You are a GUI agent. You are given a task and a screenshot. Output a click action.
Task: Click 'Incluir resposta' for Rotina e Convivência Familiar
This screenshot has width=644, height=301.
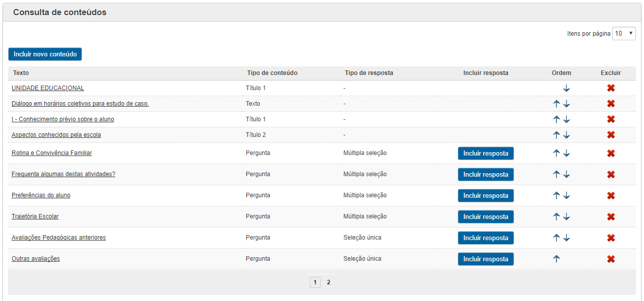click(486, 154)
